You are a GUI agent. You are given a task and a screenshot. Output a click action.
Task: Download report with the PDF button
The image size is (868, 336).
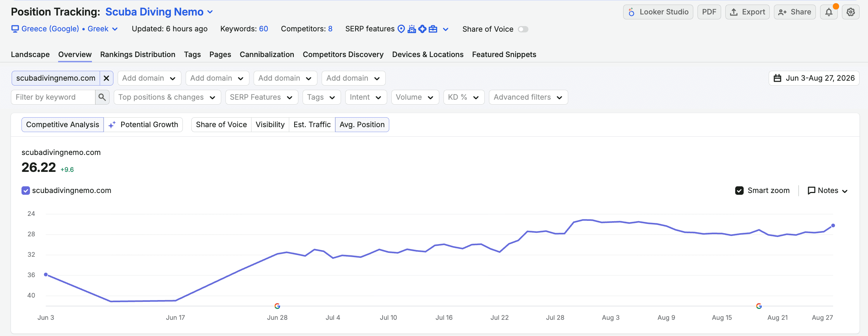[709, 12]
